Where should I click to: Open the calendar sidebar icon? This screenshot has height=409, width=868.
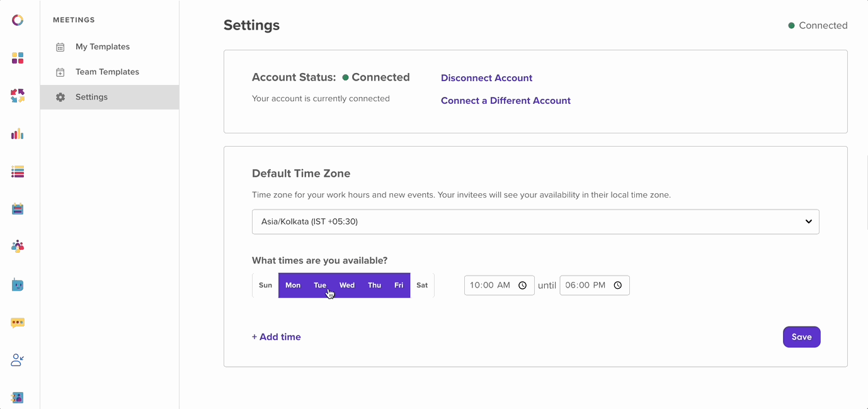point(18,209)
